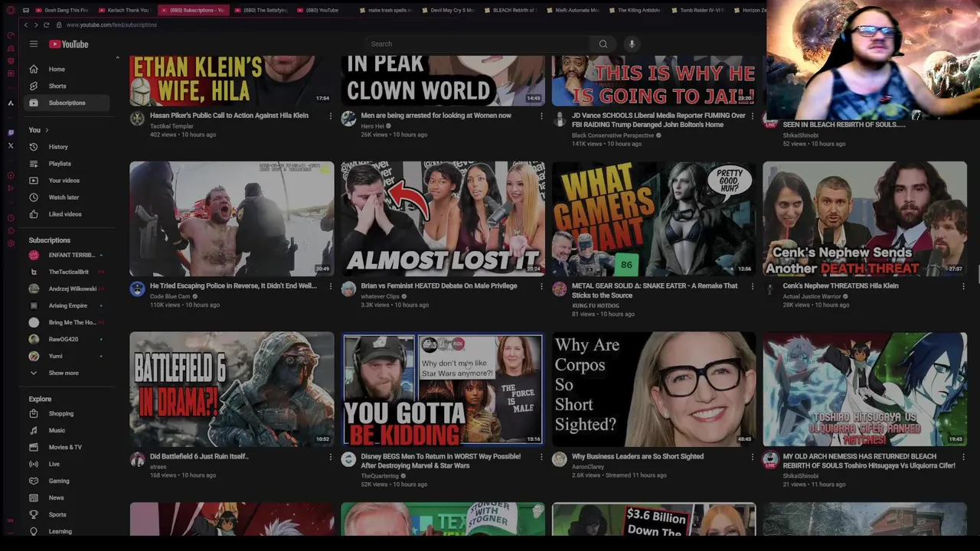The width and height of the screenshot is (980, 551).
Task: Open ENFANT TERRIBLE subscription channel
Action: click(67, 256)
